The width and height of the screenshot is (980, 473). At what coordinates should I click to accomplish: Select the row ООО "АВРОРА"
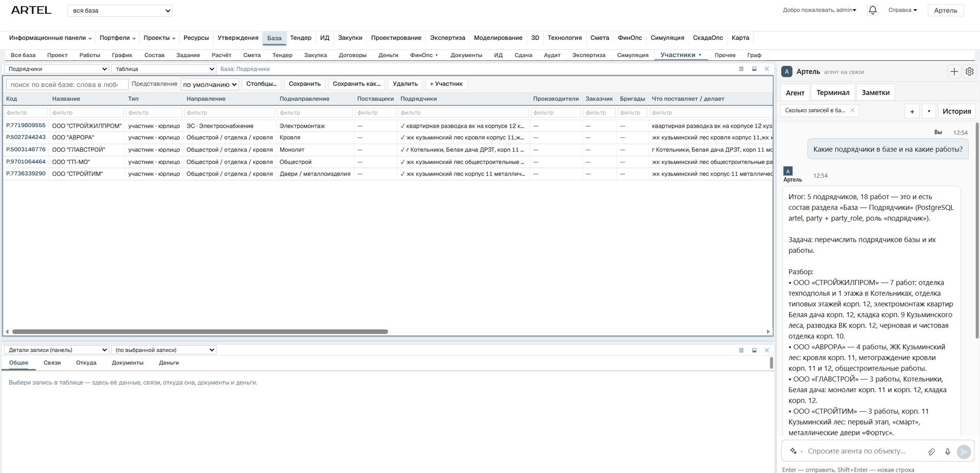click(388, 137)
